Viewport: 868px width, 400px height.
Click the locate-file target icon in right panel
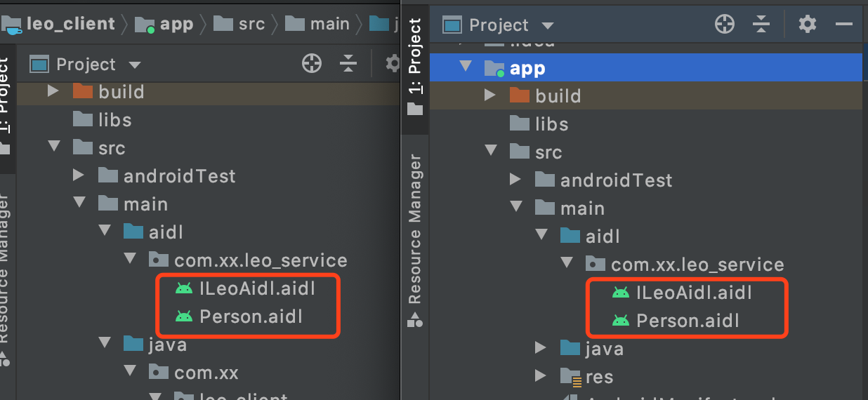(724, 25)
